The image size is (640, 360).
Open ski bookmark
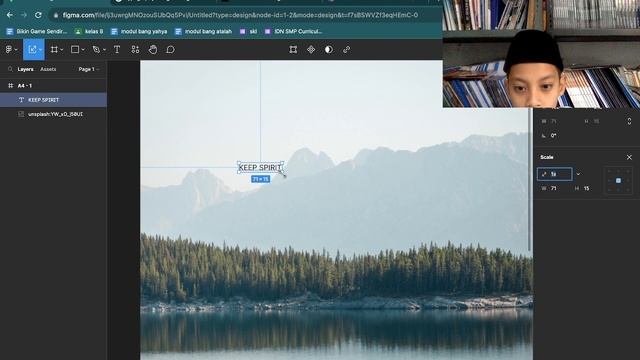pos(249,31)
